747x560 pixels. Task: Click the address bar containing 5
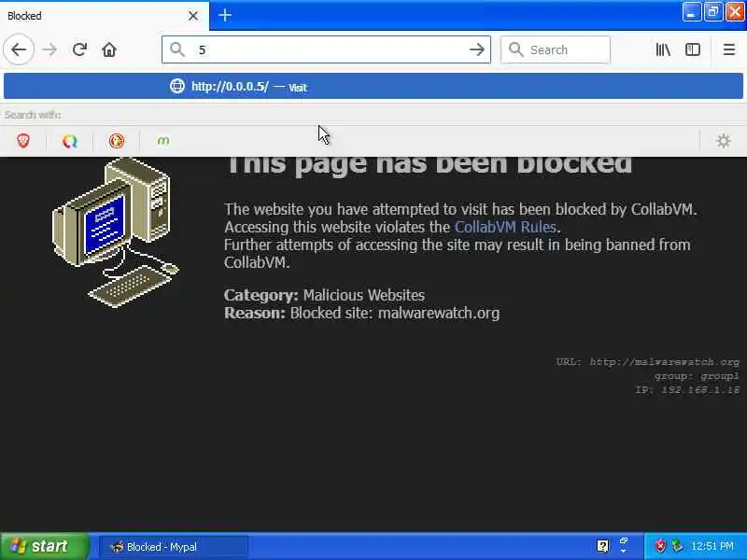[x=326, y=49]
